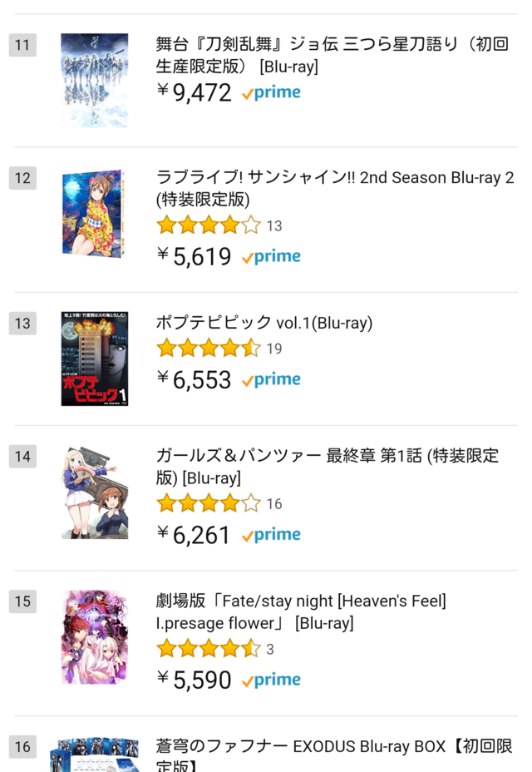View star rating of ラブライブ! with 13 reviews

(x=209, y=225)
